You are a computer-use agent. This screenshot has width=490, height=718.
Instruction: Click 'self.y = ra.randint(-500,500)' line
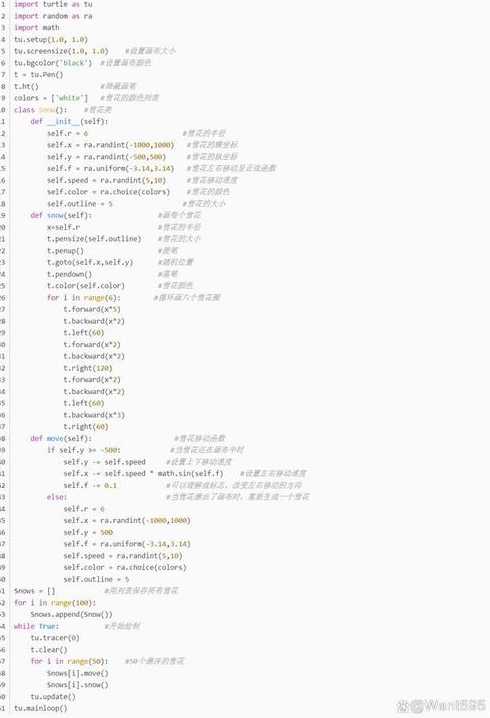tap(106, 157)
